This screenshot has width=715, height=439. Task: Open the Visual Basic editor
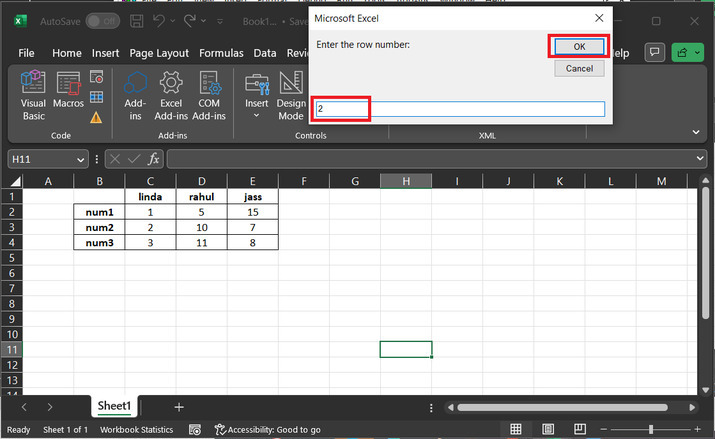pos(33,95)
